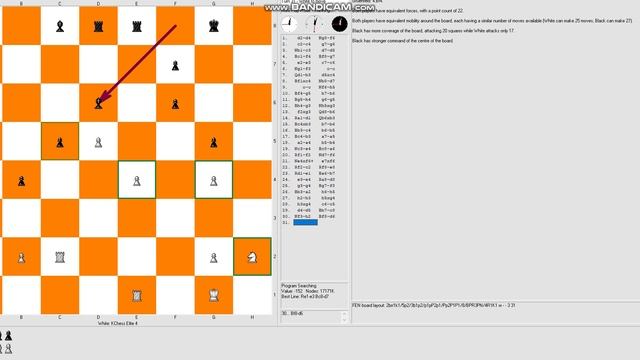
Task: Select the black pawn on c5
Action: pyautogui.click(x=60, y=142)
